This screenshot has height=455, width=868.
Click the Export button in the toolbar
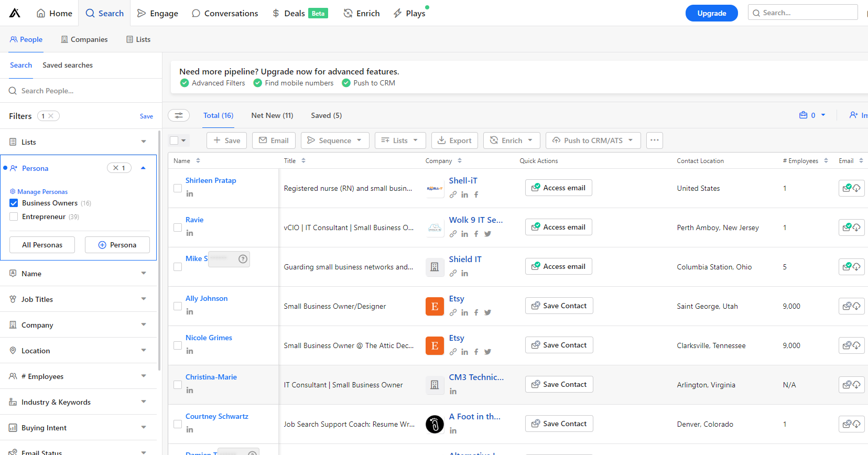coord(454,140)
